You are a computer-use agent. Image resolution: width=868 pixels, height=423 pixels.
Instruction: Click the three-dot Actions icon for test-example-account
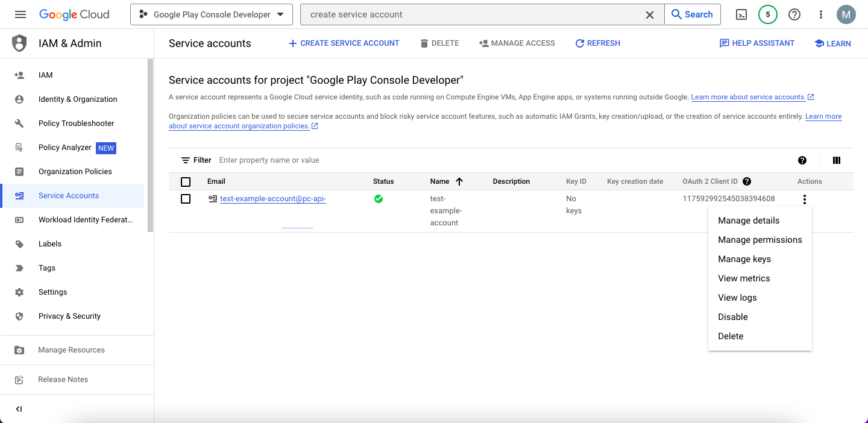tap(804, 199)
